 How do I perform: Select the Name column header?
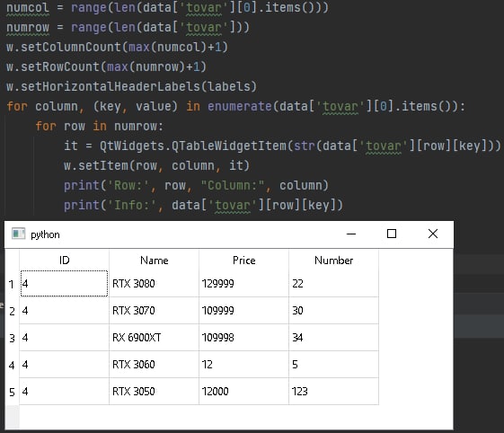tap(154, 260)
